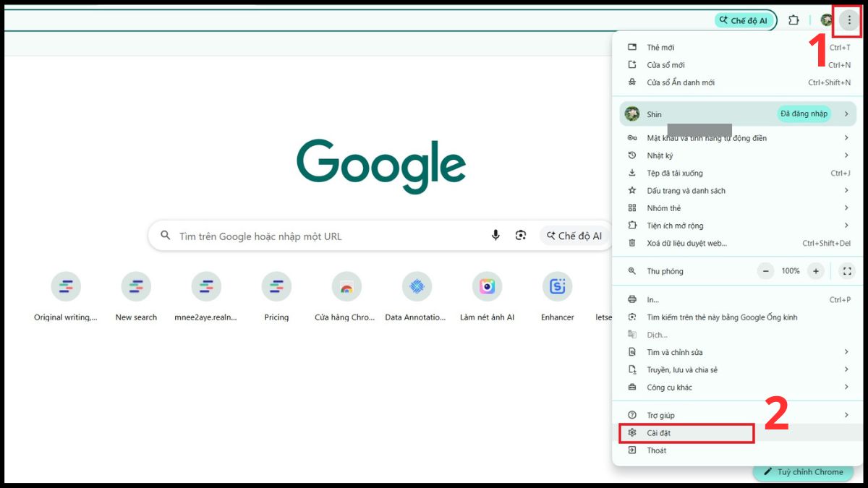
Task: Click Chế độ AI button in search box
Action: [x=574, y=236]
